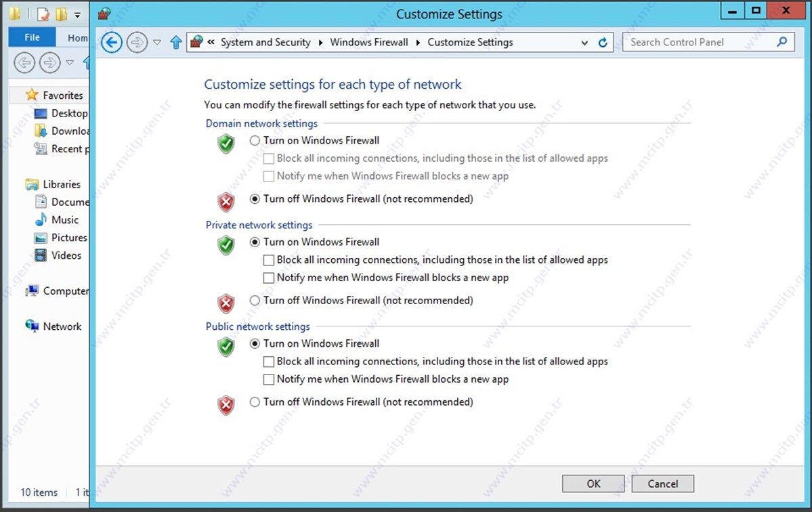Viewport: 812px width, 512px height.
Task: Open Documents library in Explorer
Action: pyautogui.click(x=70, y=202)
